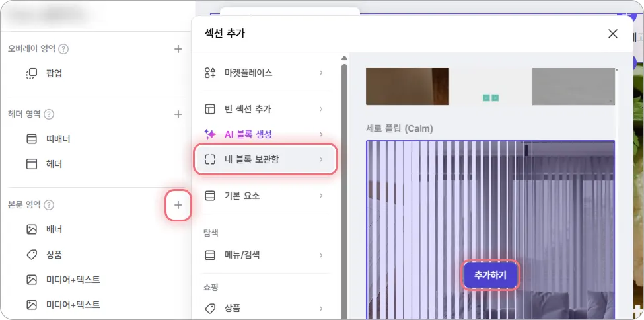
Task: Expand the 기본 요소 chevron
Action: [321, 196]
